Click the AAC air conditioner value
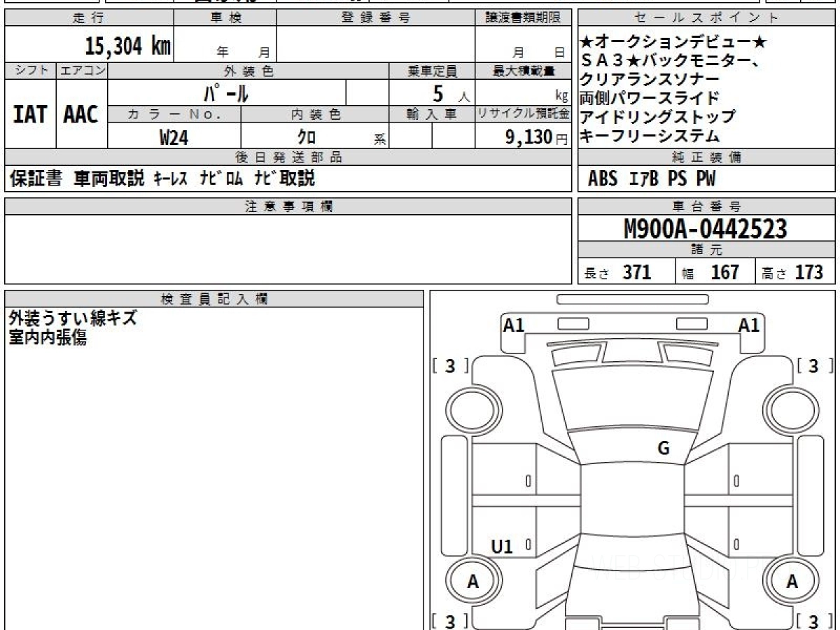This screenshot has width=840, height=630. click(81, 115)
